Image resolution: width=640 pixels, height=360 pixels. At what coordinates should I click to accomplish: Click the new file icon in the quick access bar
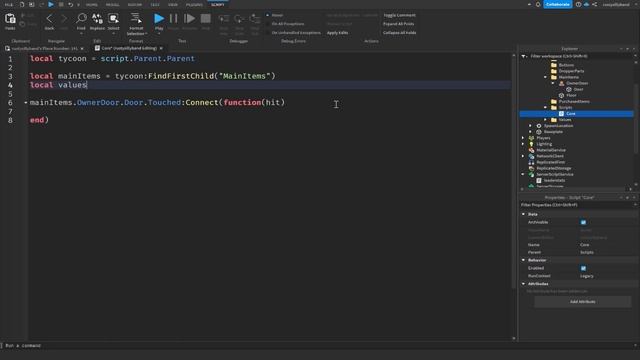22,4
